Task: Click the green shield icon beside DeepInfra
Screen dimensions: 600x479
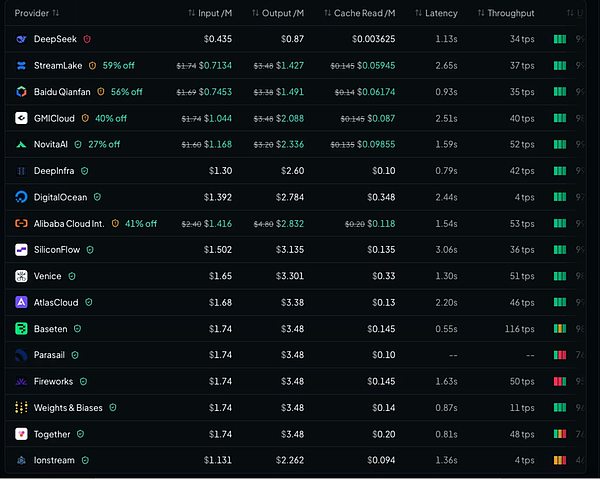Action: [x=85, y=171]
